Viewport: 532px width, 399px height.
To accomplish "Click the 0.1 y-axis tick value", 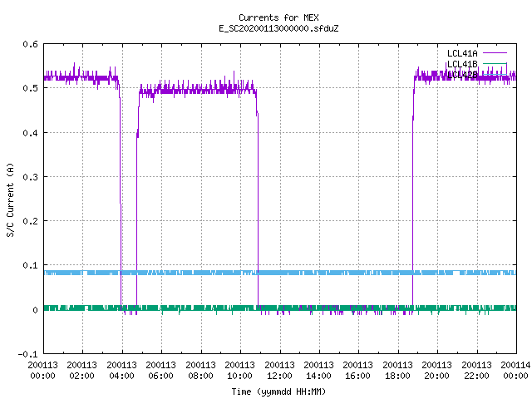I will pyautogui.click(x=30, y=265).
